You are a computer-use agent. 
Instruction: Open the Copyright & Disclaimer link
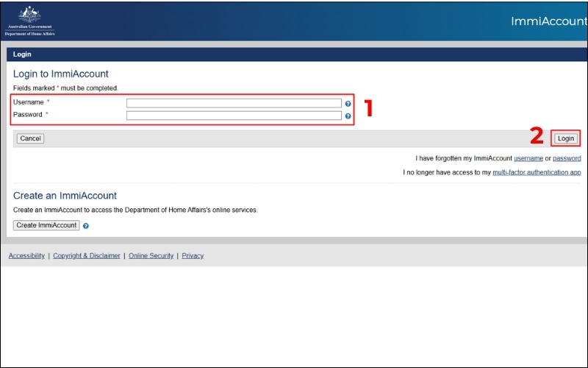click(86, 255)
